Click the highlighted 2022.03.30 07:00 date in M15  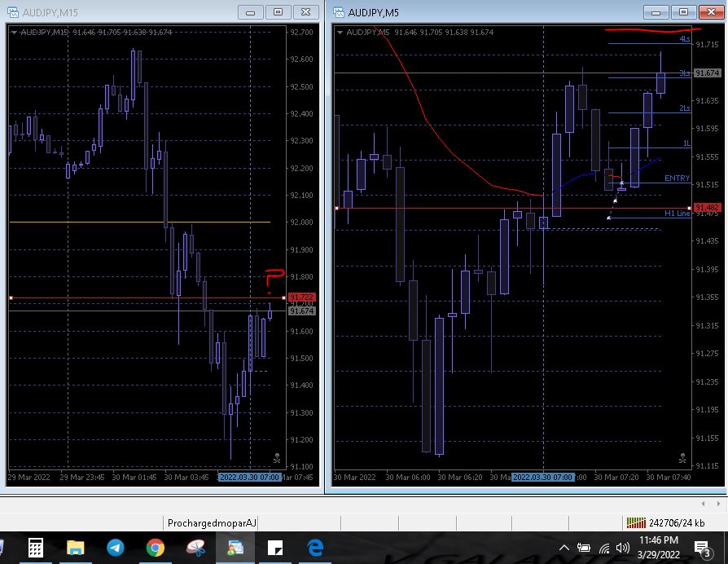pos(249,477)
